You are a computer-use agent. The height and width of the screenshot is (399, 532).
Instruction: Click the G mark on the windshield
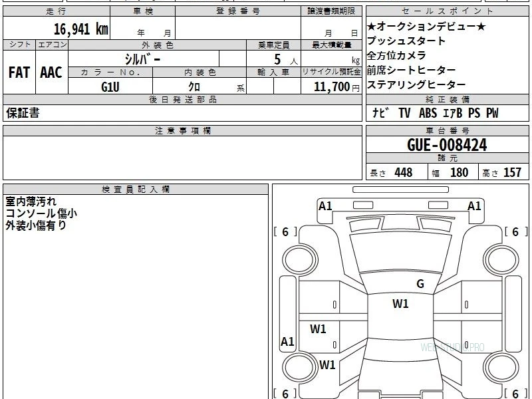coord(420,284)
